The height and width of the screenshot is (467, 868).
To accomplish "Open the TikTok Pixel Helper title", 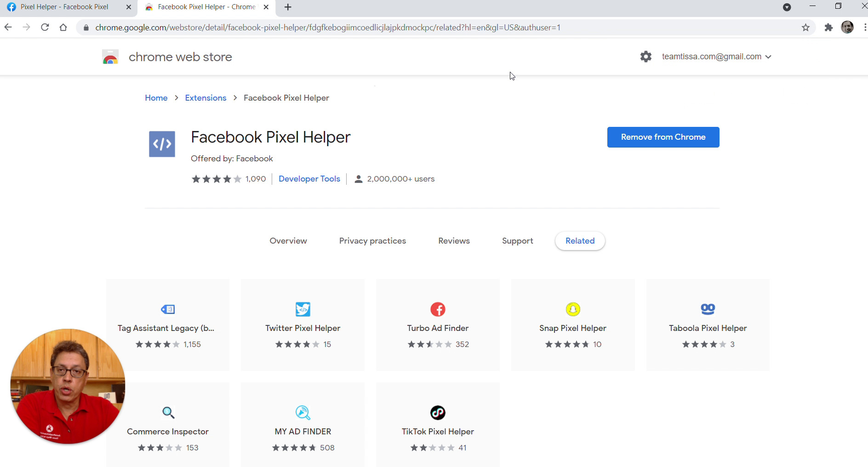I will 438,432.
